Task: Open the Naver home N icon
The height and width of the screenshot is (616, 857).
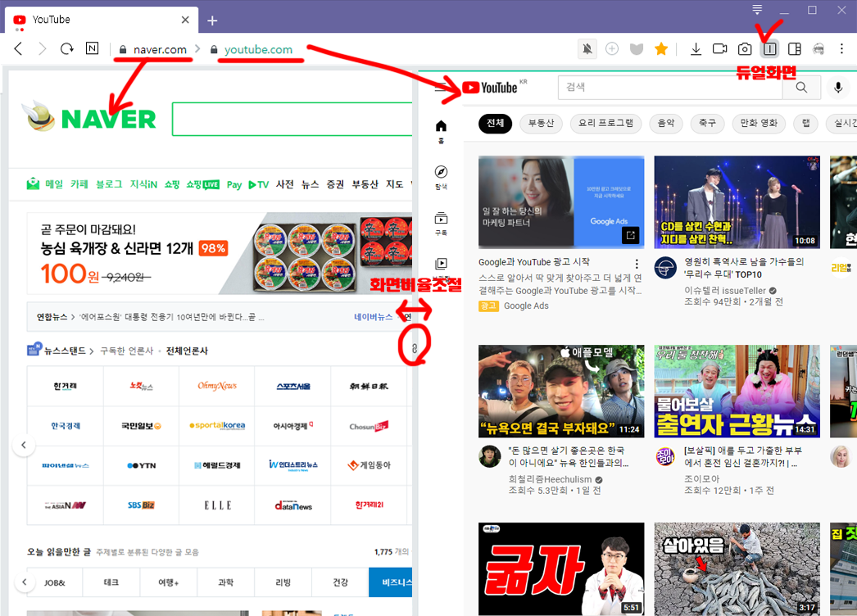Action: pyautogui.click(x=93, y=48)
